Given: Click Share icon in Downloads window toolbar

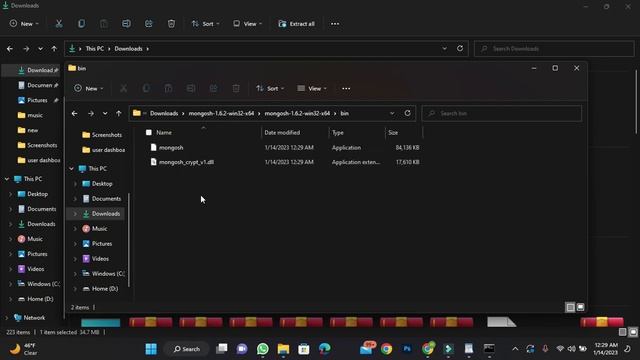Looking at the screenshot, I should point(149,24).
